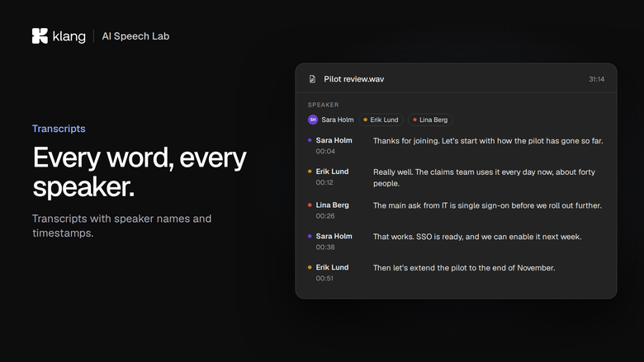Jump to timestamp 00:12

coord(324,182)
